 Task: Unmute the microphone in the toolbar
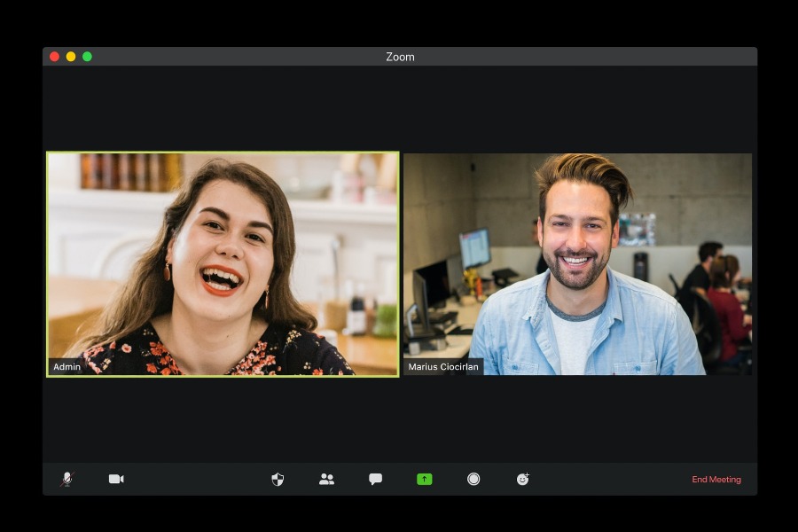pos(66,479)
